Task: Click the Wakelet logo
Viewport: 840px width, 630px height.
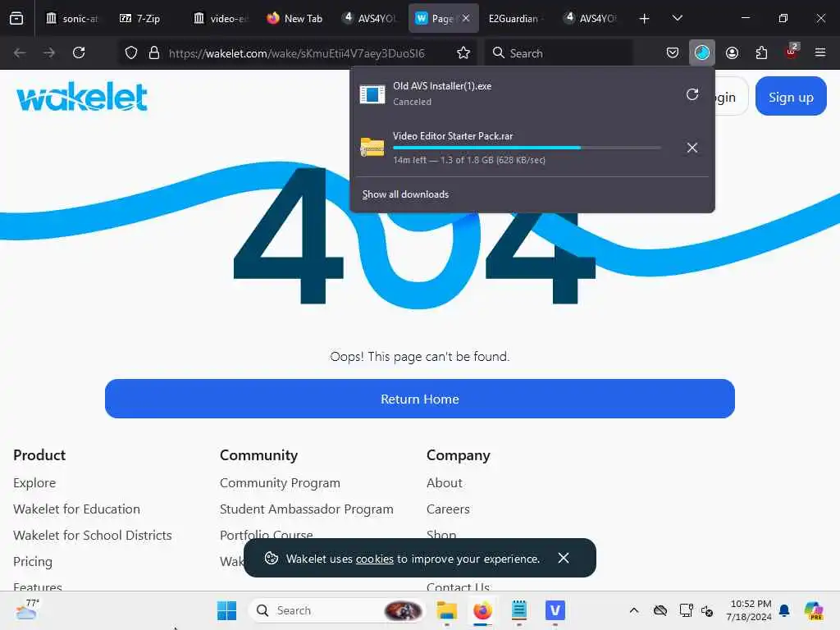Action: click(82, 97)
